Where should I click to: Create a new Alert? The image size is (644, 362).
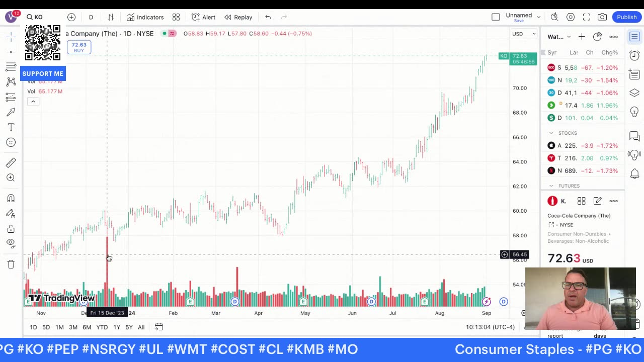tap(203, 17)
